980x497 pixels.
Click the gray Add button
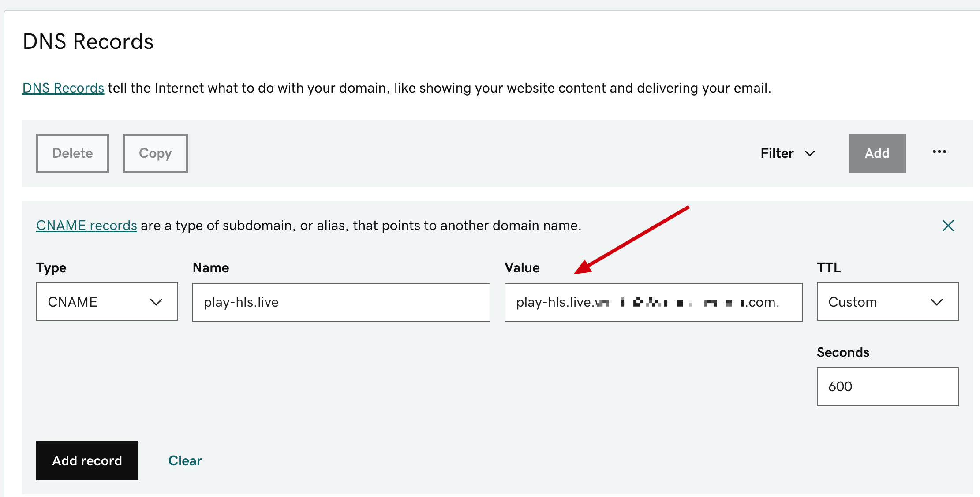click(877, 153)
